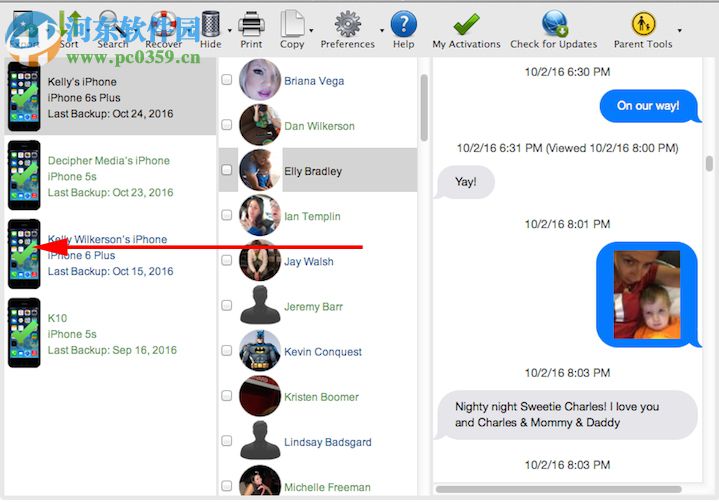The width and height of the screenshot is (719, 502).
Task: Click Check for Updates globe icon
Action: coord(554,24)
